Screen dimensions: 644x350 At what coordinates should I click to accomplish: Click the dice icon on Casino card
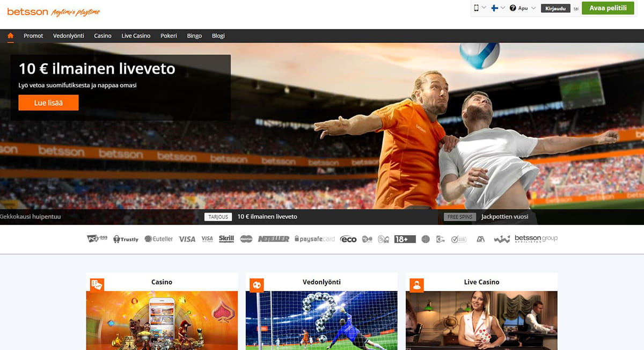click(97, 285)
